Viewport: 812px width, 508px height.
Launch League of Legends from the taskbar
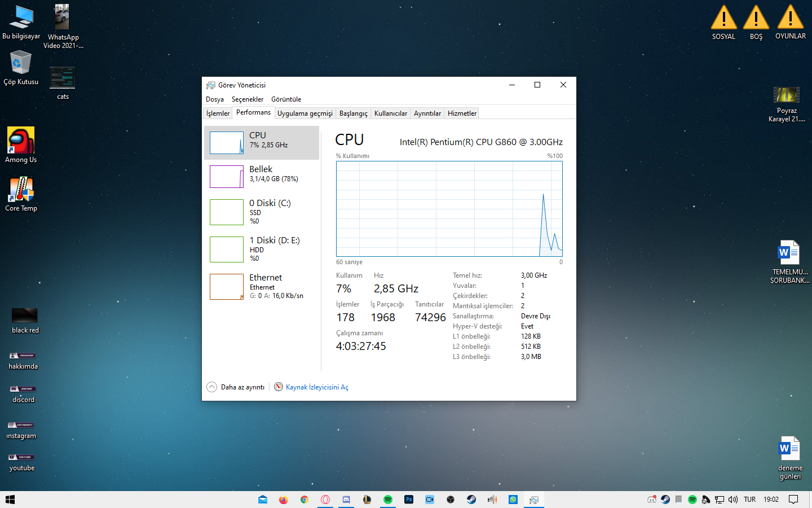(367, 500)
